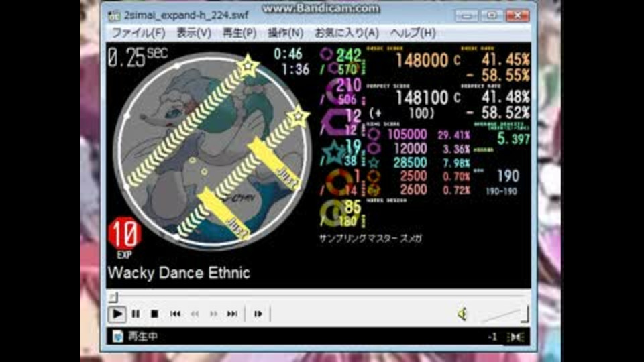
Task: Click the Play button in the player toolbar
Action: pos(117,314)
